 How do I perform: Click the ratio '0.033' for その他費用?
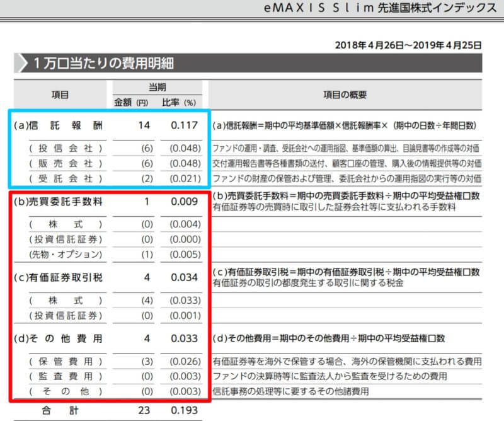tap(184, 338)
